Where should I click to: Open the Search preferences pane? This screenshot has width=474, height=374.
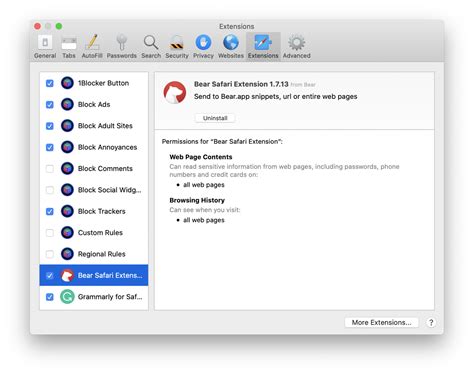[x=151, y=47]
